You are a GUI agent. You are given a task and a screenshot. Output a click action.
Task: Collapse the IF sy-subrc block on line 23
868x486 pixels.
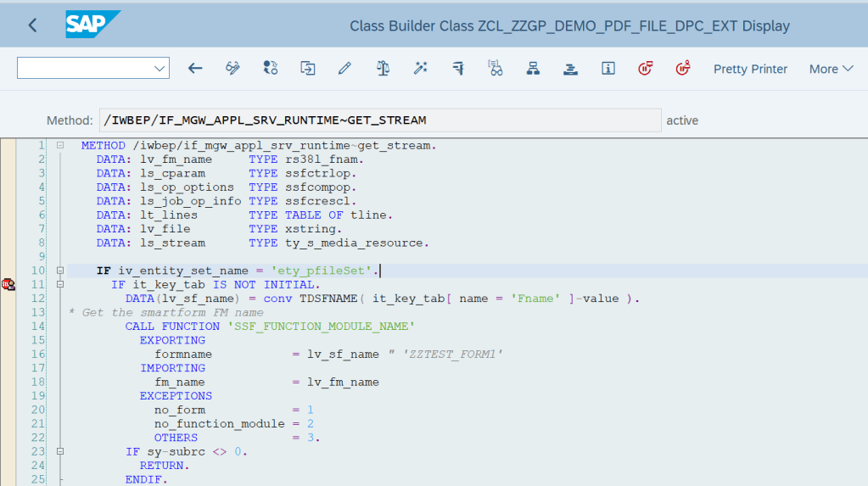[60, 452]
